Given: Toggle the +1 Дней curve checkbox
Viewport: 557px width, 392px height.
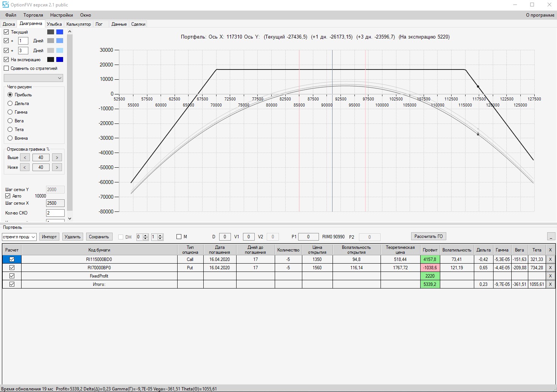Looking at the screenshot, I should [x=6, y=41].
